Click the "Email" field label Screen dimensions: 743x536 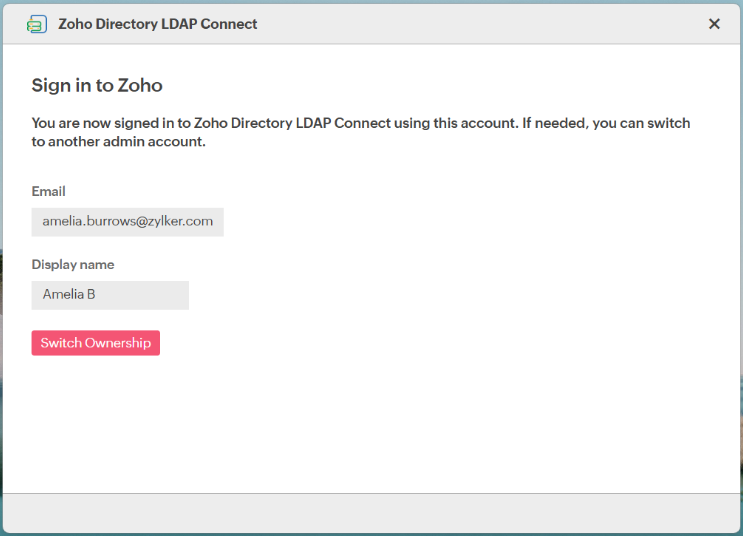[49, 191]
